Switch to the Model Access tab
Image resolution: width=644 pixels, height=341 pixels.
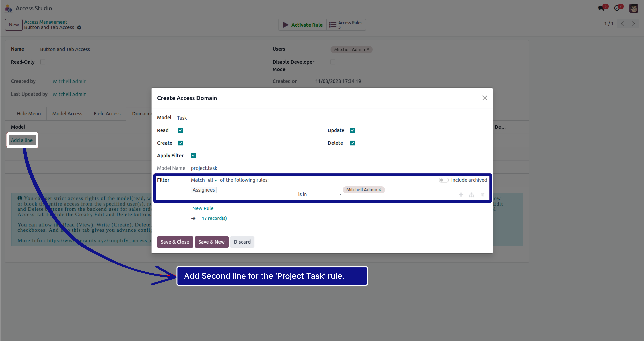(x=67, y=114)
